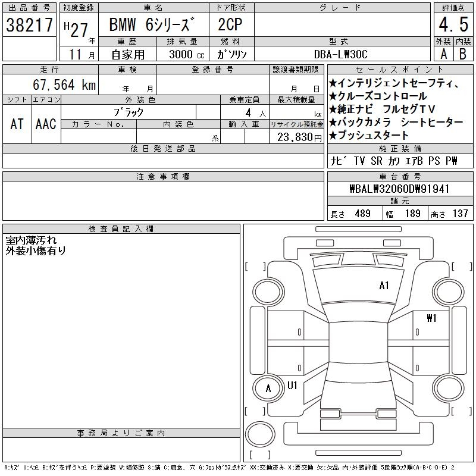This screenshot has width=476, height=476.
Task: Click the damage code legend at bottom
Action: [230, 468]
